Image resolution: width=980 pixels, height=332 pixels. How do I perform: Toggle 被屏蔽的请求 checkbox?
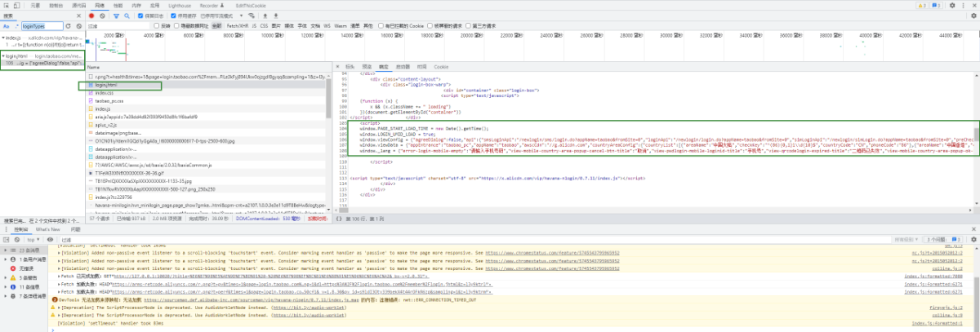[x=430, y=26]
